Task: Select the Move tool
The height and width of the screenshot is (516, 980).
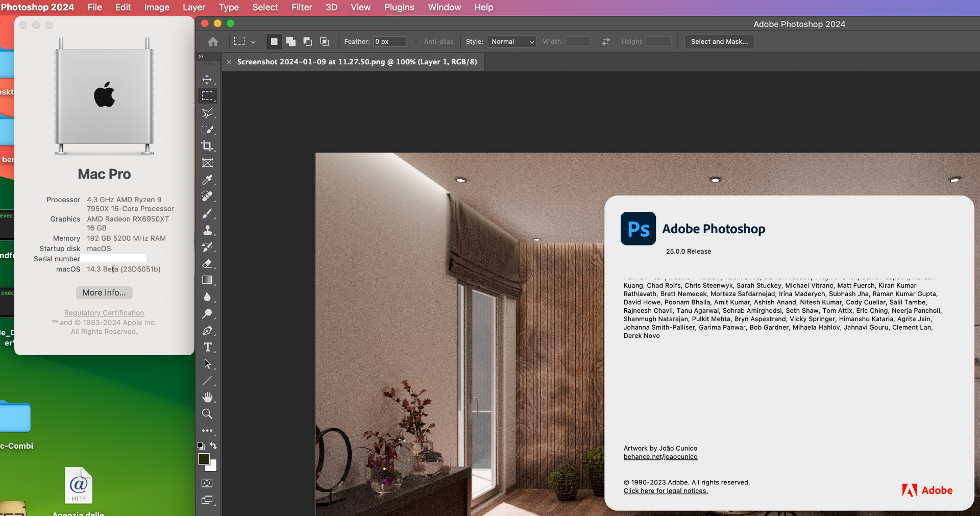Action: pos(207,80)
